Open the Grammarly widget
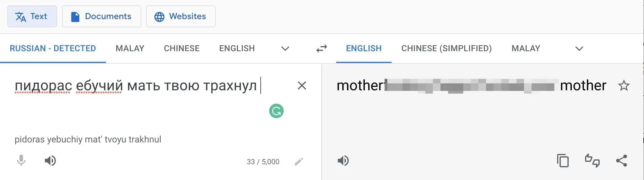 coord(276,111)
